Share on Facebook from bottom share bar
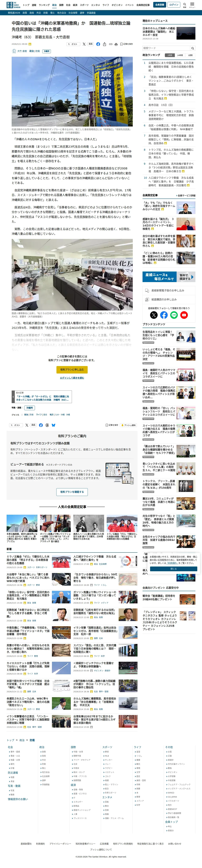 coord(41,425)
